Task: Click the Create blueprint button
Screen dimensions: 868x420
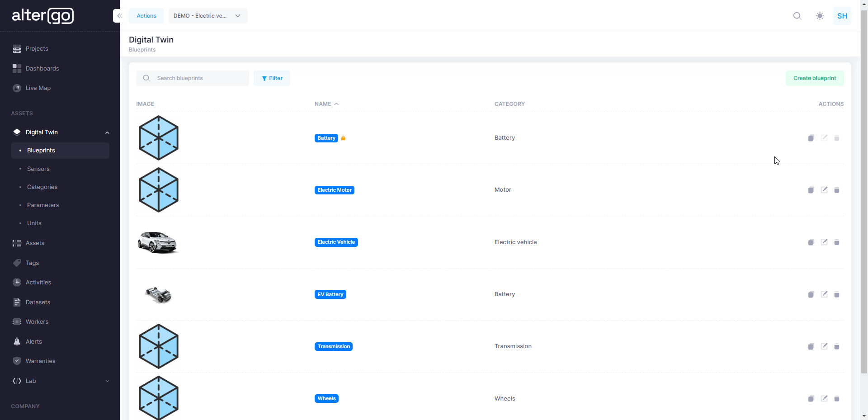Action: 814,78
